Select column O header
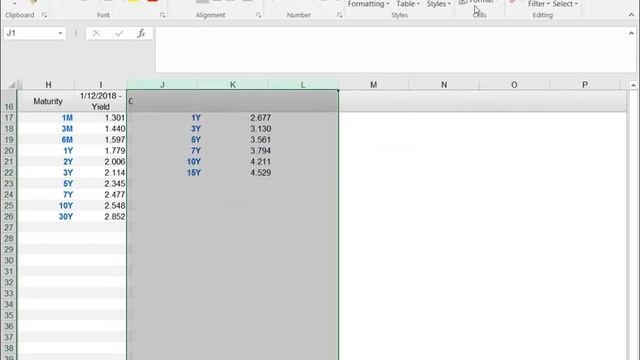 pos(514,84)
